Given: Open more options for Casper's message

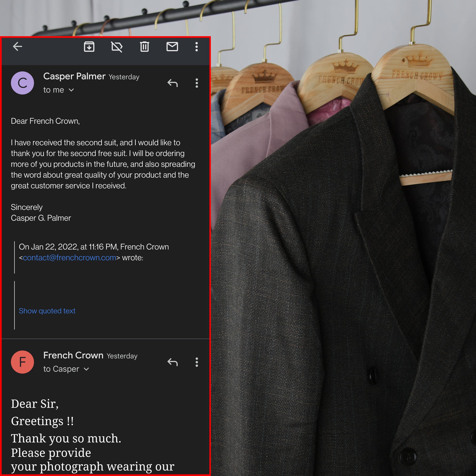Looking at the screenshot, I should (196, 83).
